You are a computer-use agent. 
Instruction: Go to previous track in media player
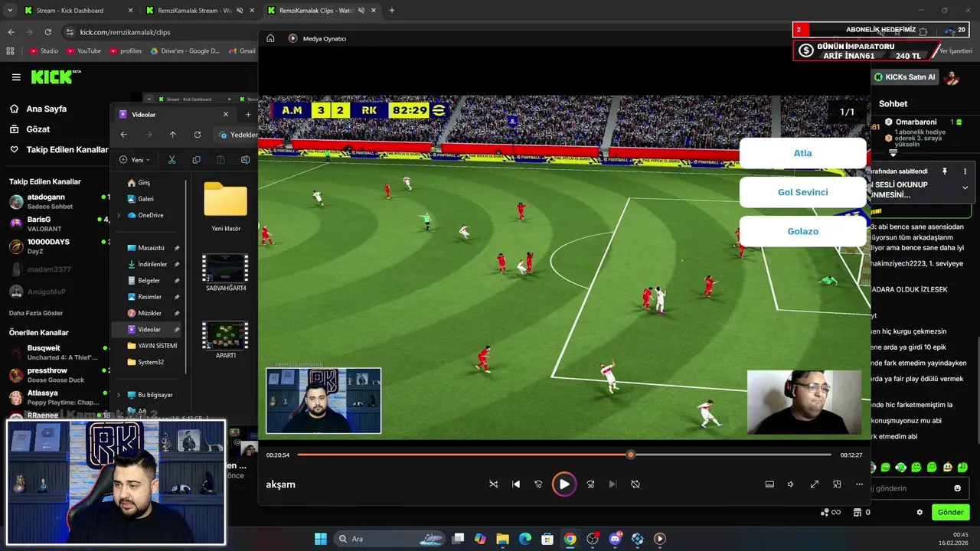[x=516, y=484]
